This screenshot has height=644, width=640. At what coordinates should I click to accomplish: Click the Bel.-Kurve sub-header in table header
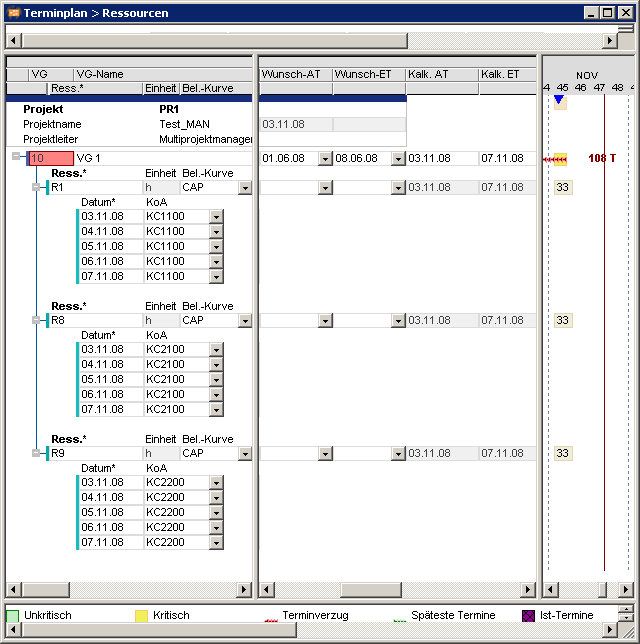click(216, 88)
